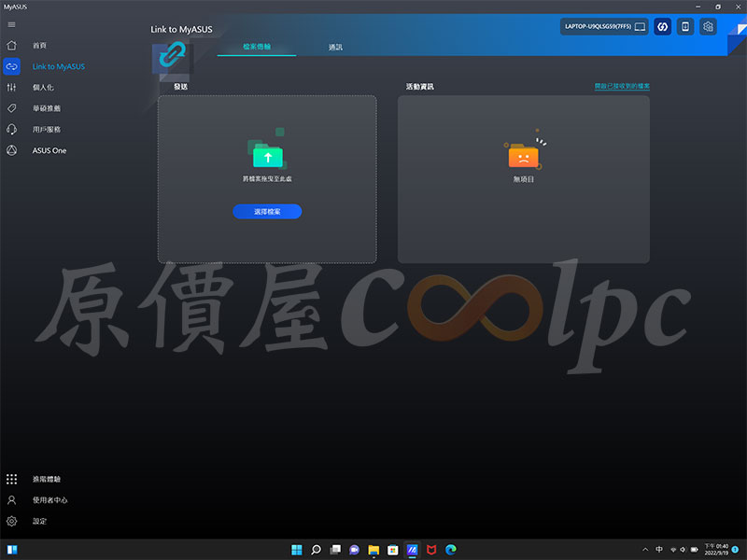
Task: Click the device link status icon in header
Action: pos(662,27)
